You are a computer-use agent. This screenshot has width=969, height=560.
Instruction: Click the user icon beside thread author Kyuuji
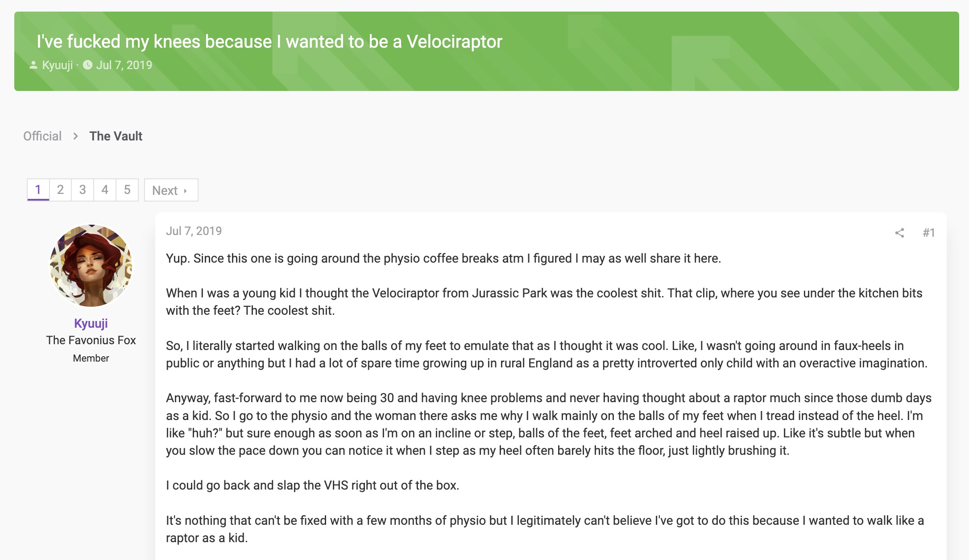[x=33, y=65]
